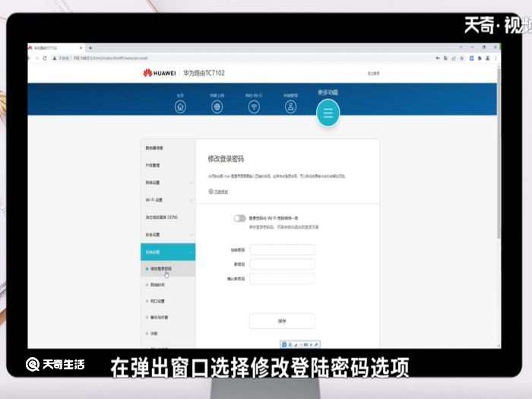Screen dimensions: 532x399
Task: Click the Save button below password fields
Action: [282, 321]
